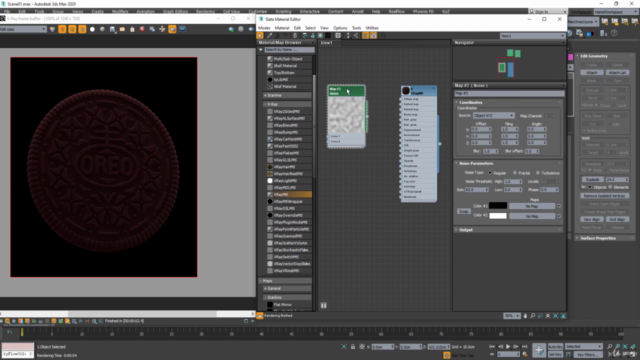The image size is (640, 360).
Task: Click the selection lock icon in status bar
Action: pos(353,347)
